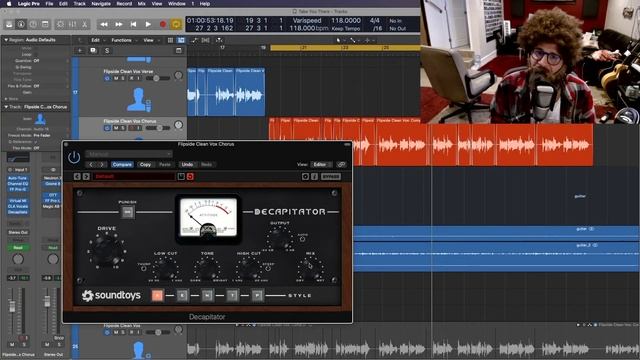Toggle the Inspector button in control bar
The image size is (640, 360).
[21, 24]
